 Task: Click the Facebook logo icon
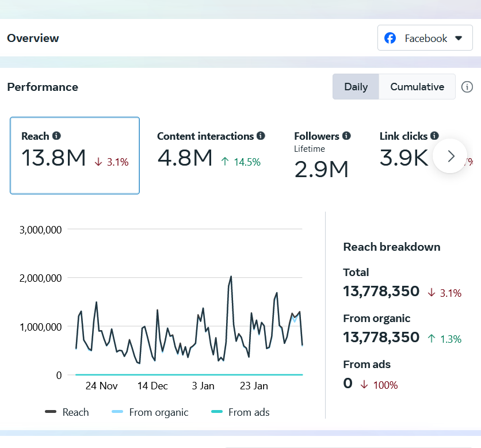tap(391, 39)
